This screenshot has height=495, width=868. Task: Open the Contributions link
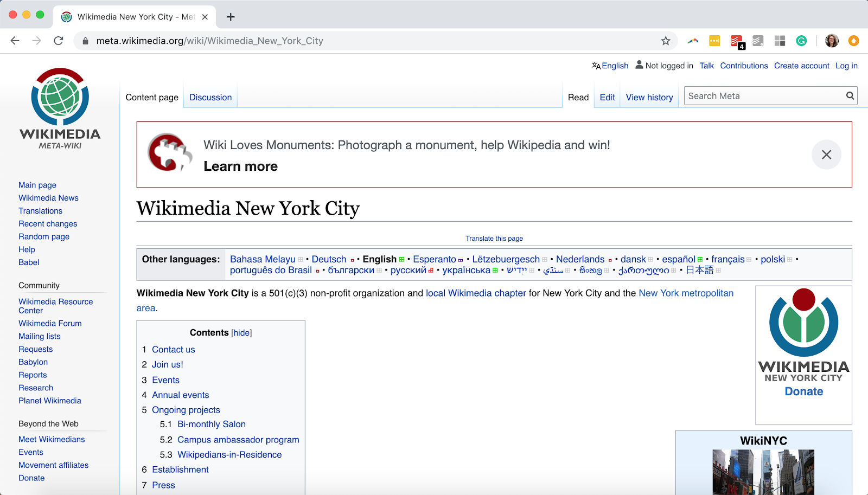(744, 66)
